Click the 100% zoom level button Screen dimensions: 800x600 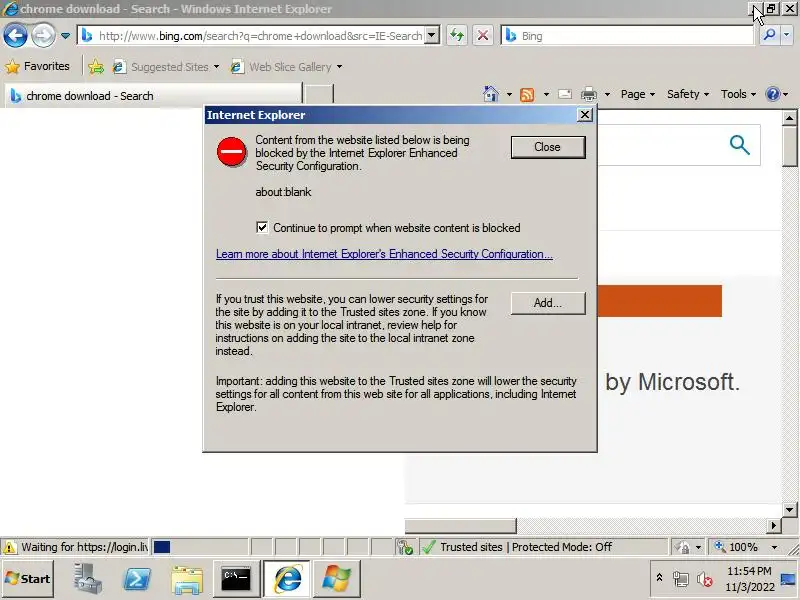pos(737,547)
